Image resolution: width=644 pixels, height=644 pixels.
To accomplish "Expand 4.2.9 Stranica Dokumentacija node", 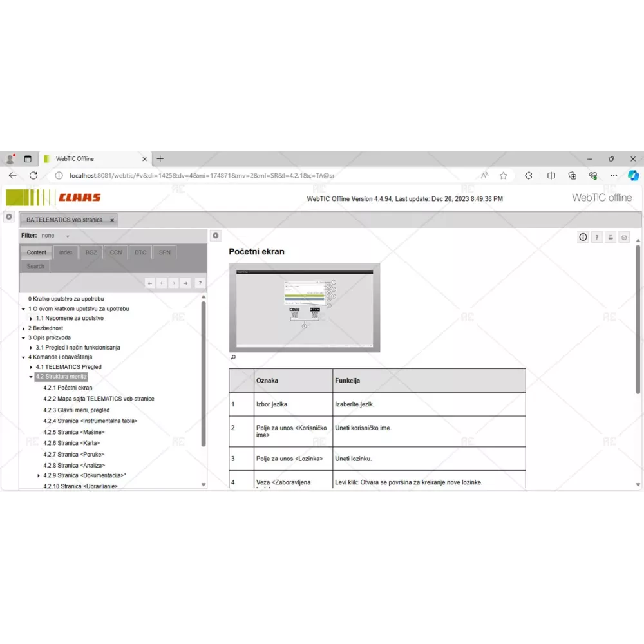I will point(39,476).
